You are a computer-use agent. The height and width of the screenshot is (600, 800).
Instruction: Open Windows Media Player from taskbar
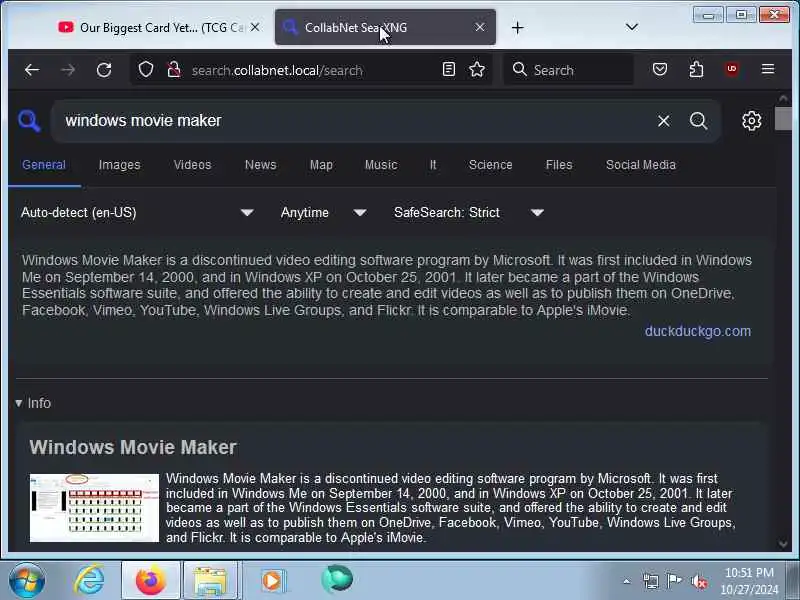(273, 581)
